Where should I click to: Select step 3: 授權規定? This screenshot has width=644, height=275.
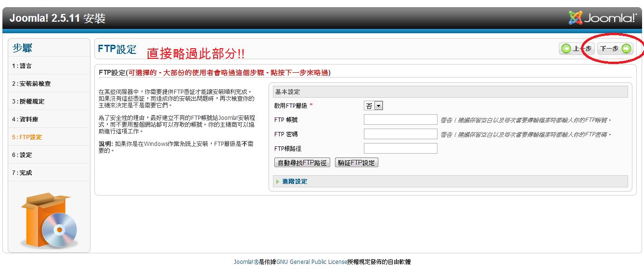[x=49, y=102]
